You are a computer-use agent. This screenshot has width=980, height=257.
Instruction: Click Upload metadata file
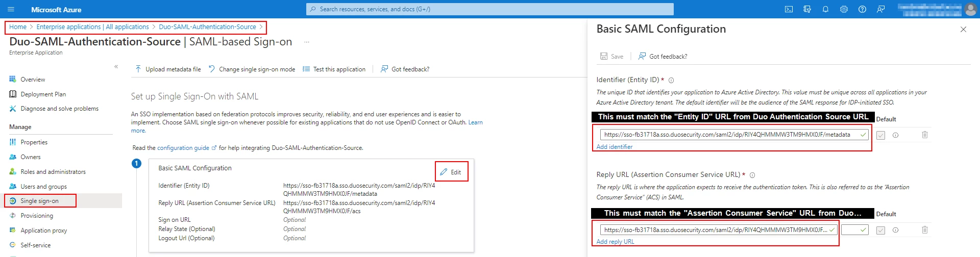tap(168, 69)
